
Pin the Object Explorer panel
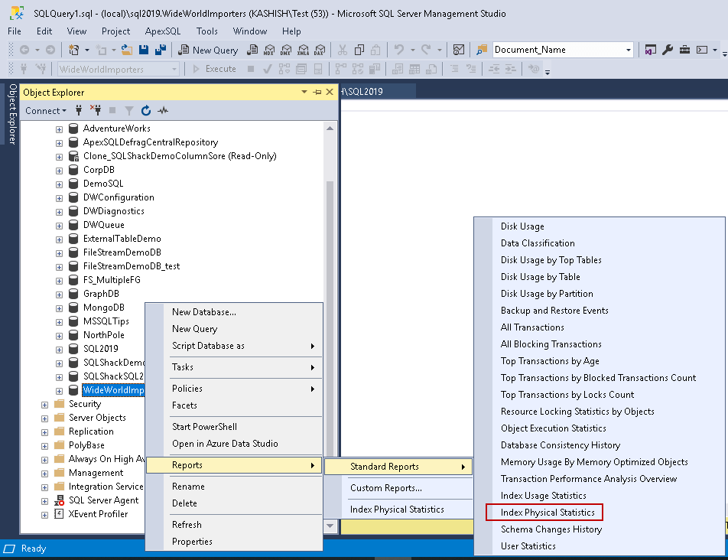point(317,92)
